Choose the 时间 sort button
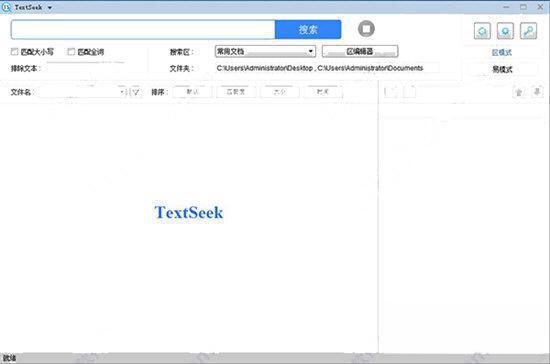This screenshot has width=550, height=364. click(x=323, y=92)
